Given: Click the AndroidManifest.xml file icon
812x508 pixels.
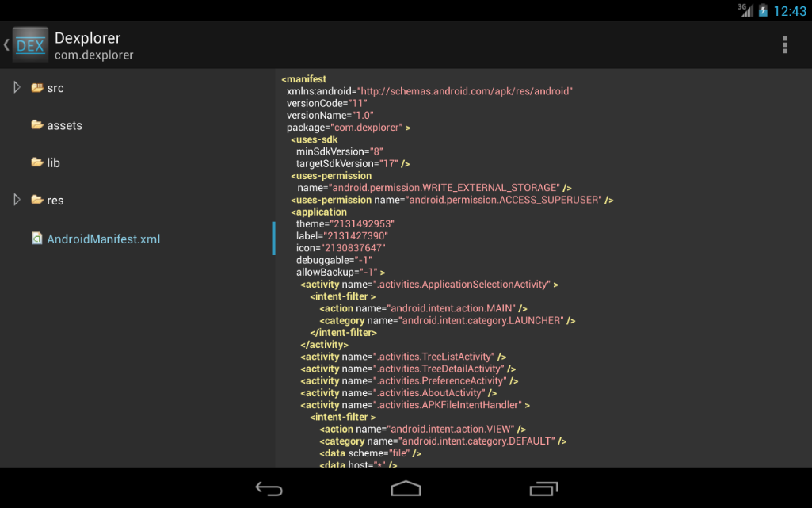Looking at the screenshot, I should point(37,239).
